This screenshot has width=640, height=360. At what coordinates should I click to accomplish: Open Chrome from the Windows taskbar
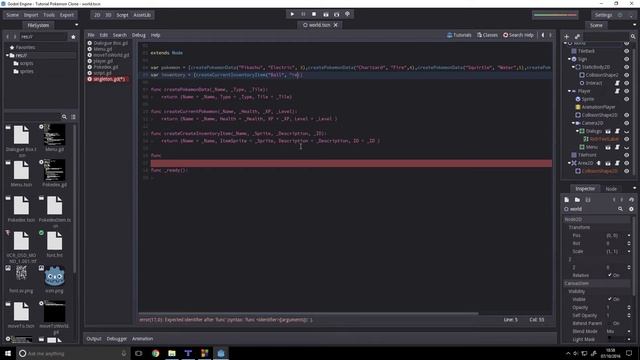coord(156,353)
